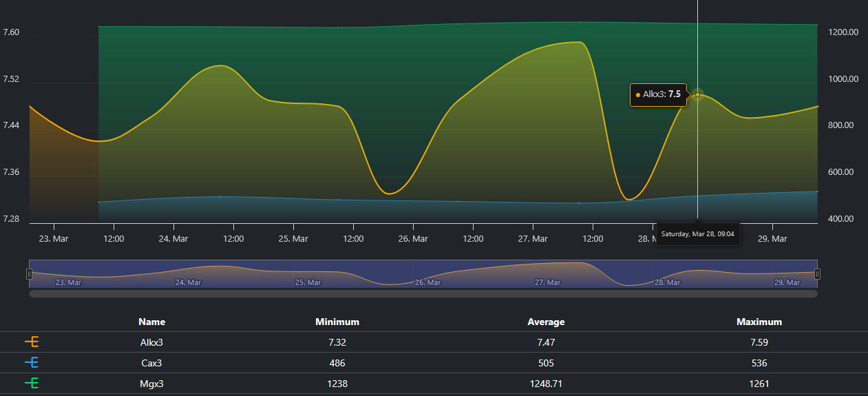The image size is (868, 396).
Task: Toggle Alkx3 series visibility by its name
Action: coord(151,342)
